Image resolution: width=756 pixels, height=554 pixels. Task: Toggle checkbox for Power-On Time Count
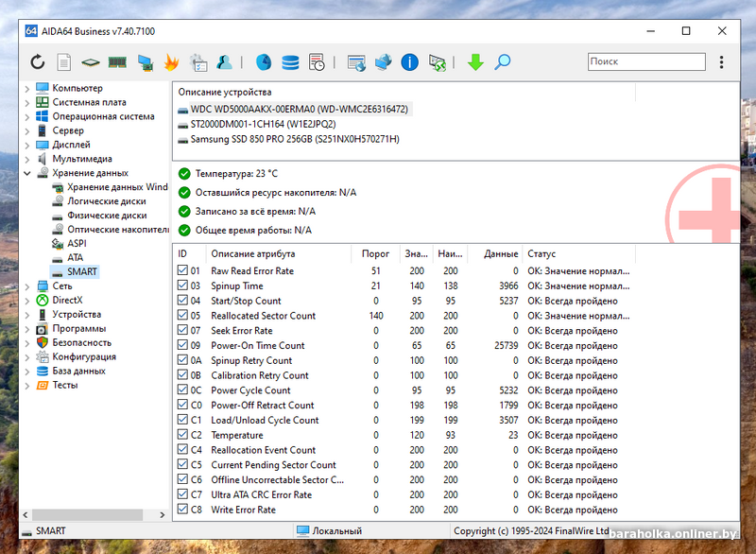point(182,346)
